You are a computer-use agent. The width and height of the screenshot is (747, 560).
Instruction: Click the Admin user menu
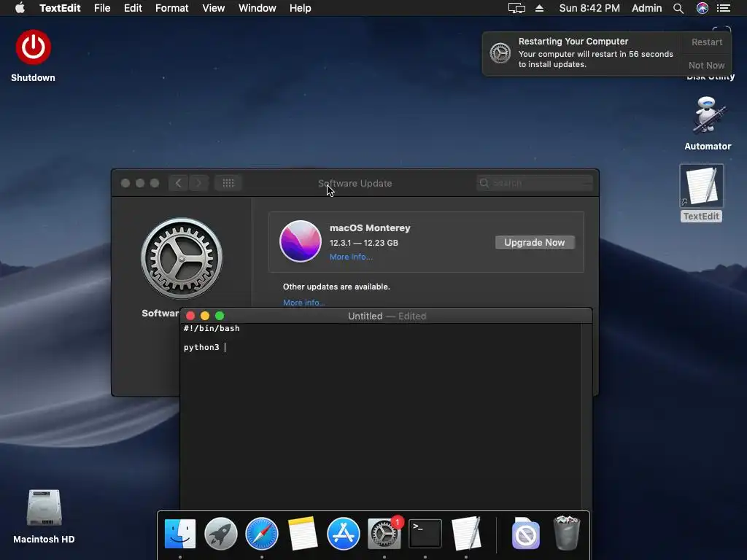[x=646, y=8]
